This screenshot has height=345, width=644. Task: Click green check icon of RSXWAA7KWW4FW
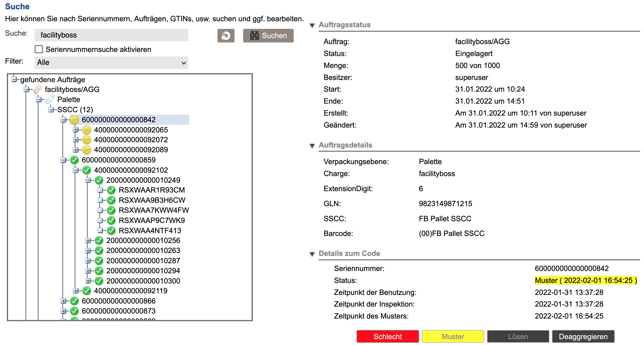pos(111,210)
